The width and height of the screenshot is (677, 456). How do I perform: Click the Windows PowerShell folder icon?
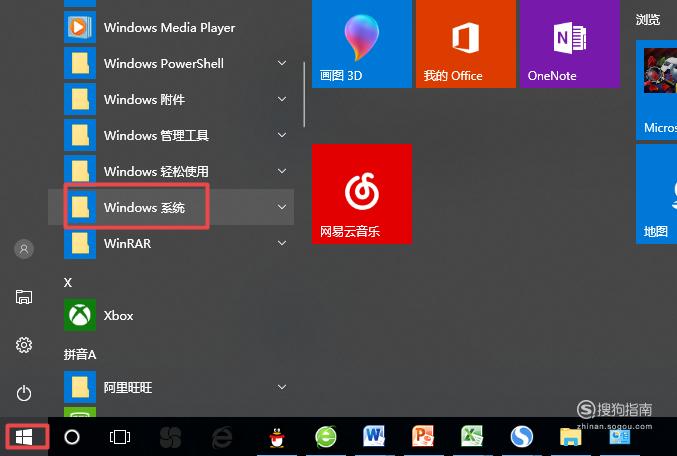(x=80, y=63)
